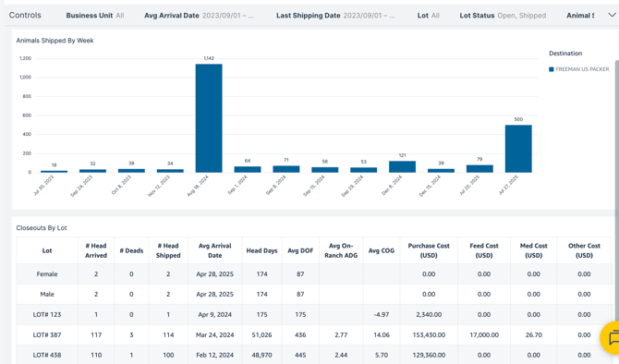Sort by # Head Arrived column header
The image size is (619, 364).
click(96, 250)
